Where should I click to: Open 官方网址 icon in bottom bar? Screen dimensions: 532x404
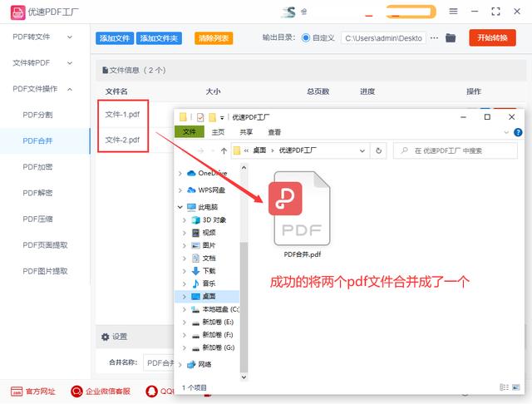(x=17, y=392)
